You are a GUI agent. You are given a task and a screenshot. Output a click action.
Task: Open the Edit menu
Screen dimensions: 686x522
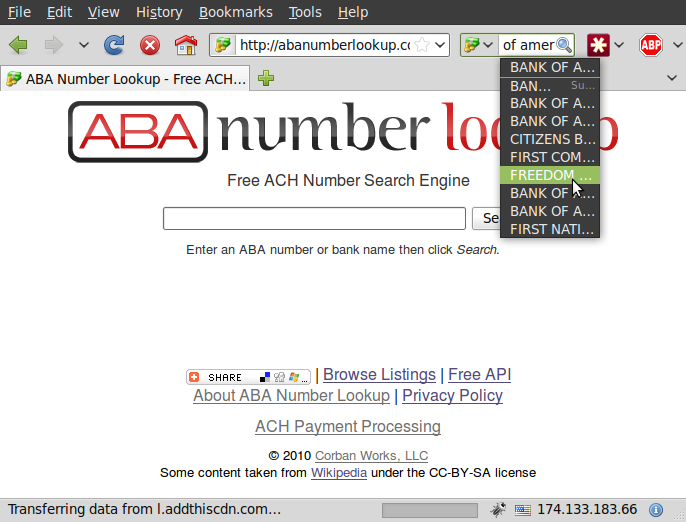coord(59,12)
